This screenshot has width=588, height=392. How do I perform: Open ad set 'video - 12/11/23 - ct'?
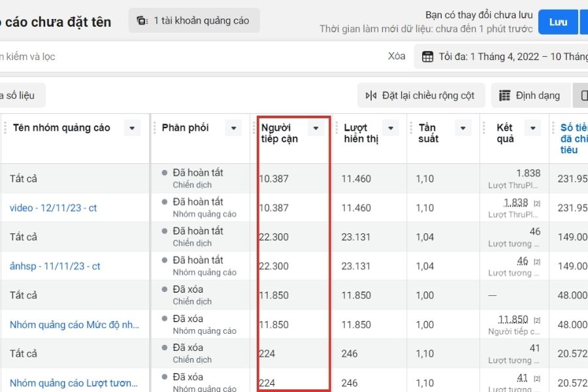click(54, 208)
